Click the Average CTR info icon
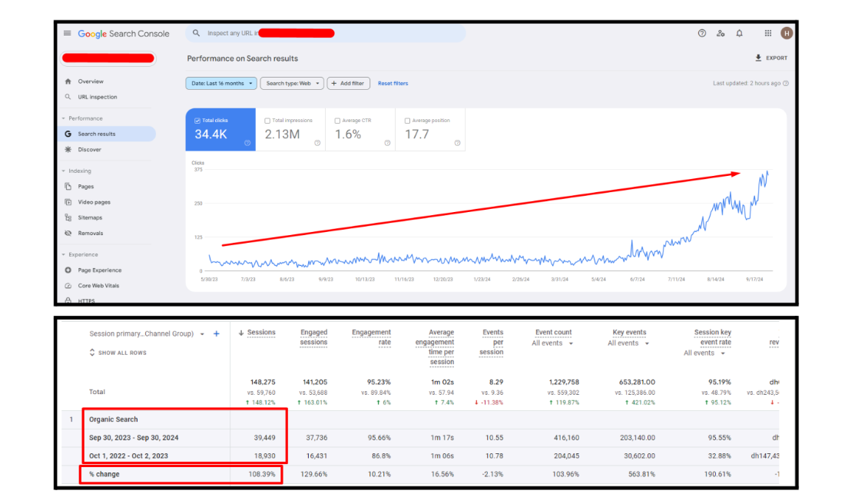 pos(387,143)
